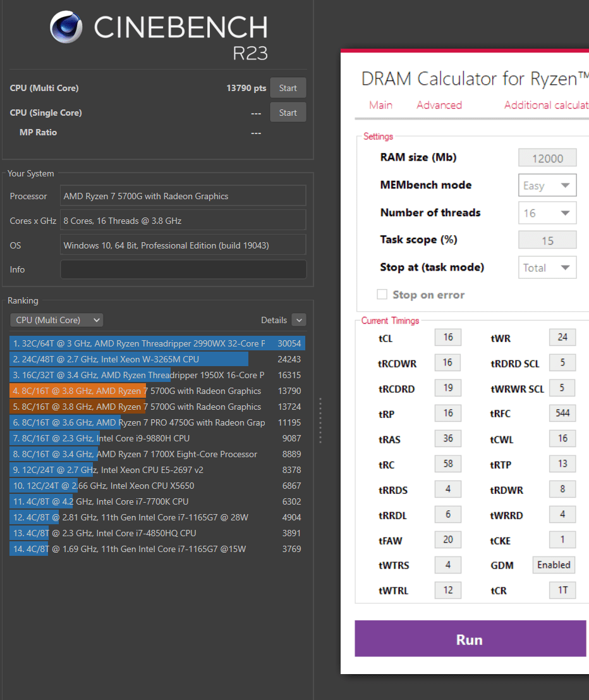This screenshot has width=589, height=700.
Task: Click the tRRDS value field
Action: pyautogui.click(x=447, y=489)
